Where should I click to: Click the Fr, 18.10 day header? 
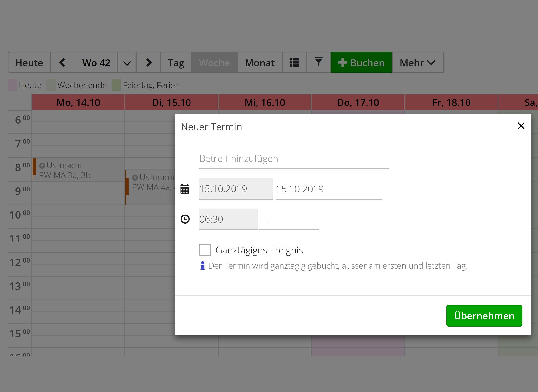[451, 103]
